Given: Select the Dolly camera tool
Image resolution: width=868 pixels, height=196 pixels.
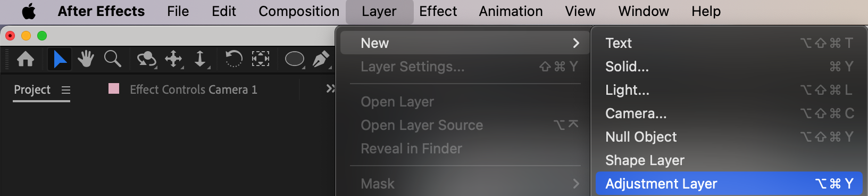Looking at the screenshot, I should [x=201, y=59].
